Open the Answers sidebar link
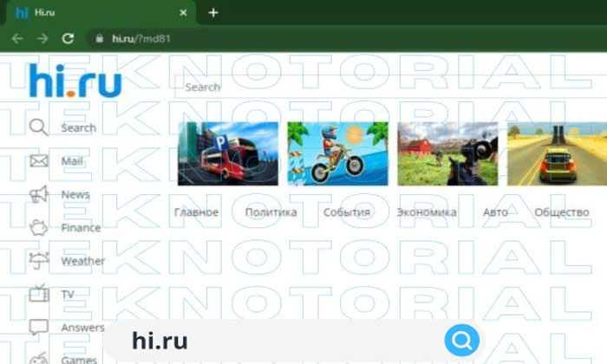This screenshot has width=607, height=364. pyautogui.click(x=83, y=328)
